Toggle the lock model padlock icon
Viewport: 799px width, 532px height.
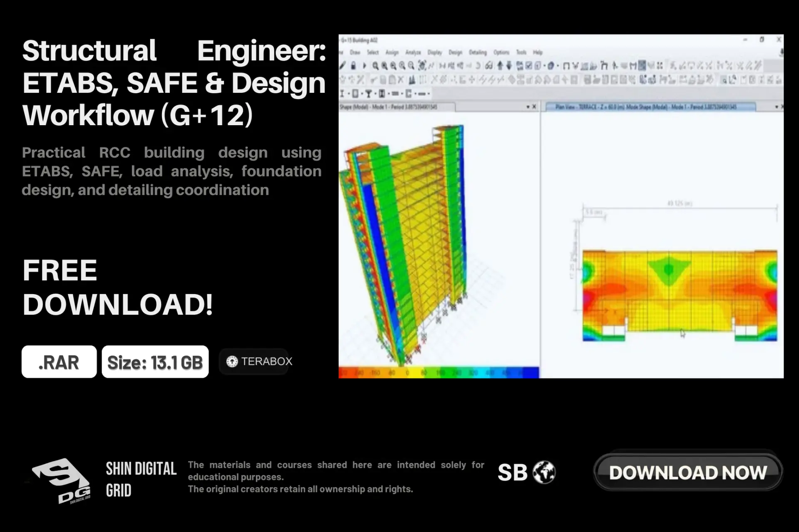353,66
